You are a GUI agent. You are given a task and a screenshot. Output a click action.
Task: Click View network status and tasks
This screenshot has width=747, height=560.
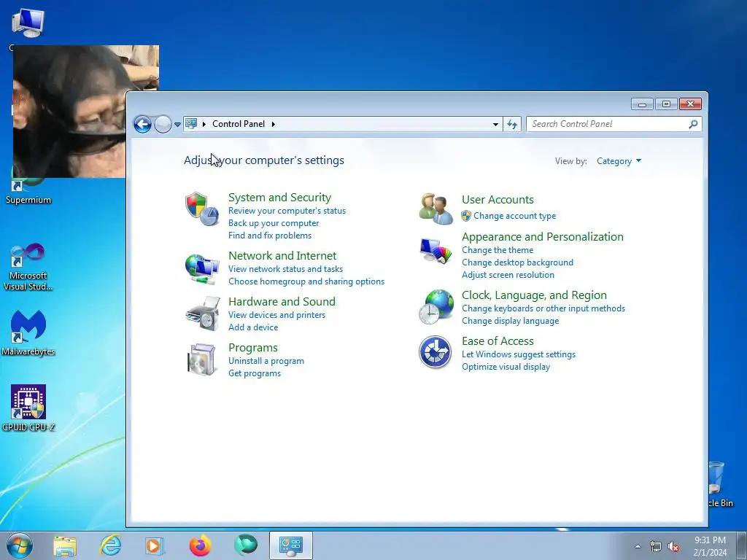pyautogui.click(x=285, y=269)
